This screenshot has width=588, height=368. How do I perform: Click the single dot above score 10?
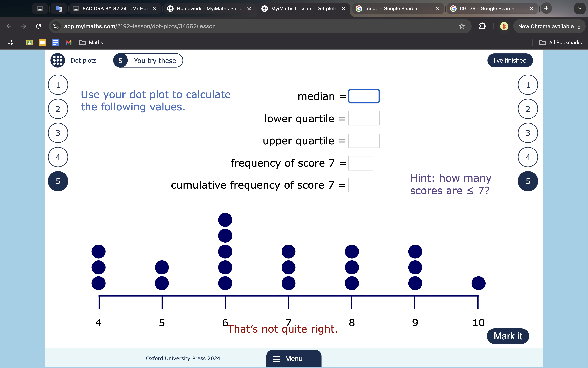click(478, 283)
